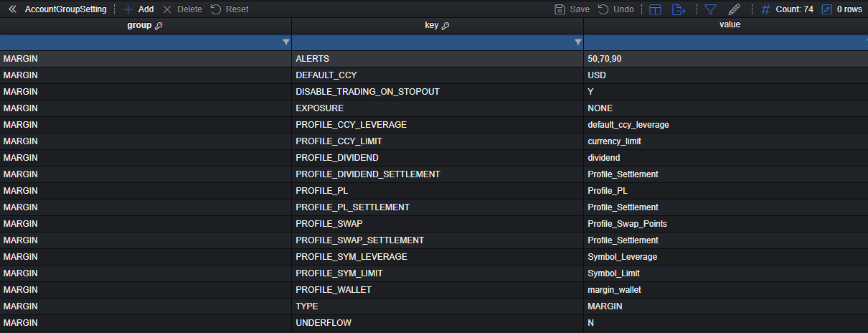Select the PROFILE_PL key cell

[438, 191]
